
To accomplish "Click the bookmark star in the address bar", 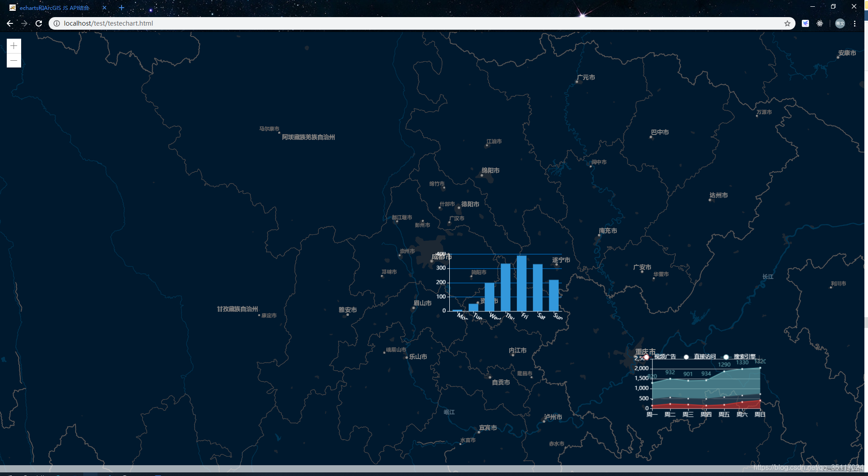I will (788, 23).
